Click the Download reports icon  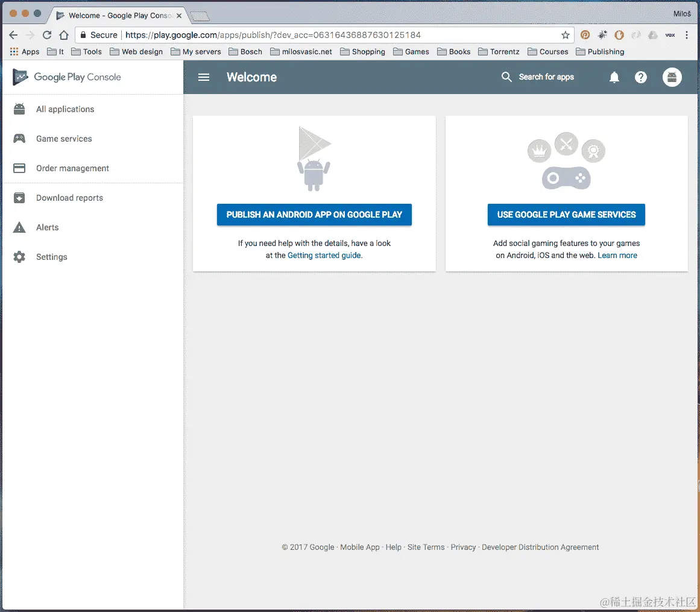19,197
